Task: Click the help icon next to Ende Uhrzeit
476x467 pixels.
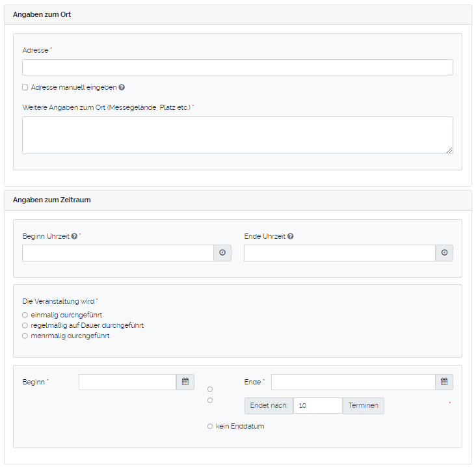Action: pos(290,236)
